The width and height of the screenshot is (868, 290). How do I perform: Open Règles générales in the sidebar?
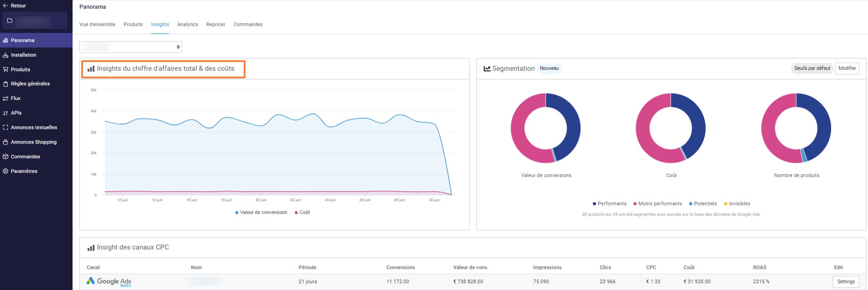tap(36, 84)
